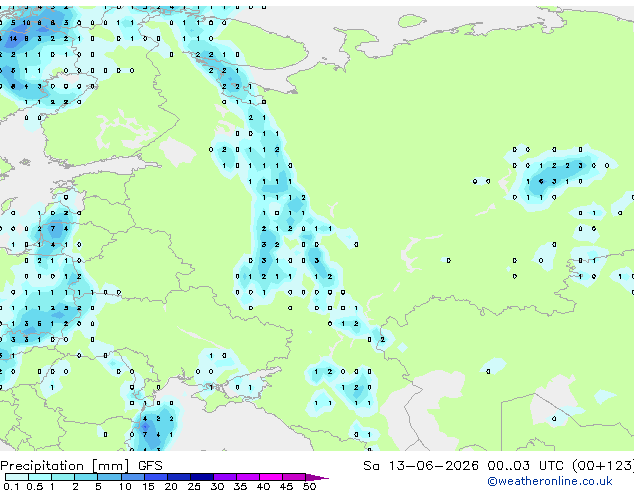634x490 pixels.
Task: Click the '20' legend scale label
Action: click(x=171, y=486)
